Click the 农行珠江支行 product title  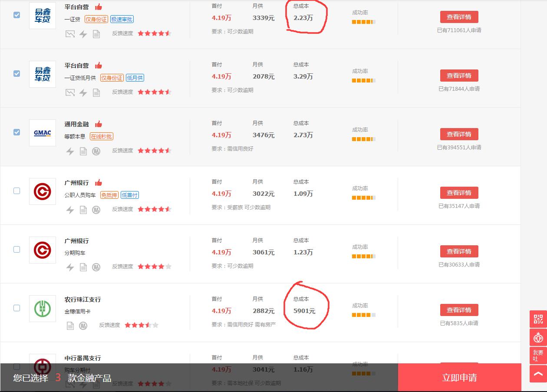coord(82,300)
